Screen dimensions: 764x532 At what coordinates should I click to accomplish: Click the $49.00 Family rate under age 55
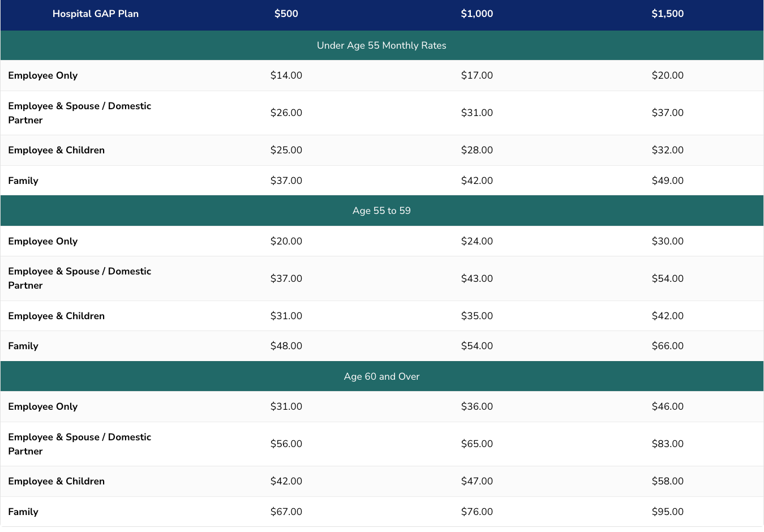point(668,181)
